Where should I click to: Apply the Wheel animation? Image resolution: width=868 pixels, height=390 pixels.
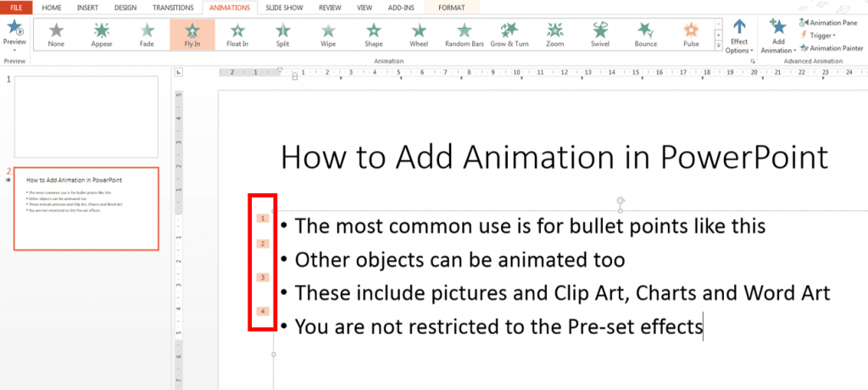click(419, 35)
